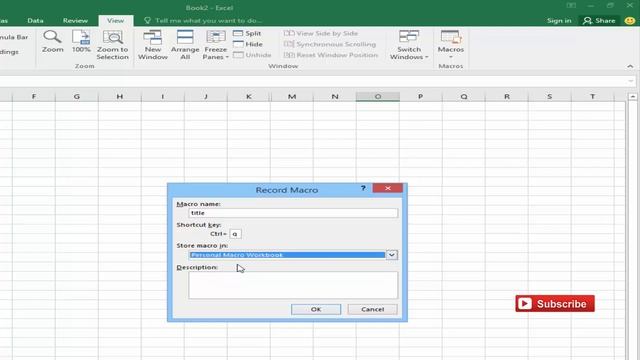Image resolution: width=640 pixels, height=360 pixels.
Task: Click vertical scrollbar up arrow
Action: pyautogui.click(x=632, y=97)
